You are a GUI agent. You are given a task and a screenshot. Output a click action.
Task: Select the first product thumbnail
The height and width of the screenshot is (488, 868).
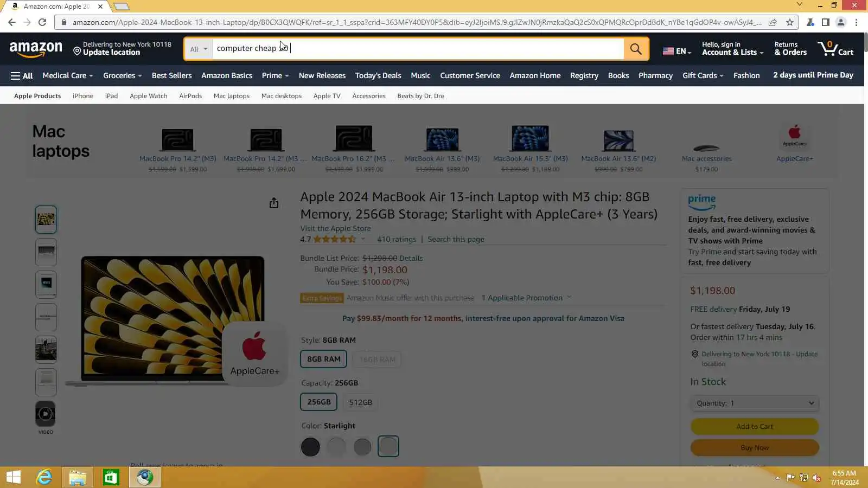coord(46,220)
